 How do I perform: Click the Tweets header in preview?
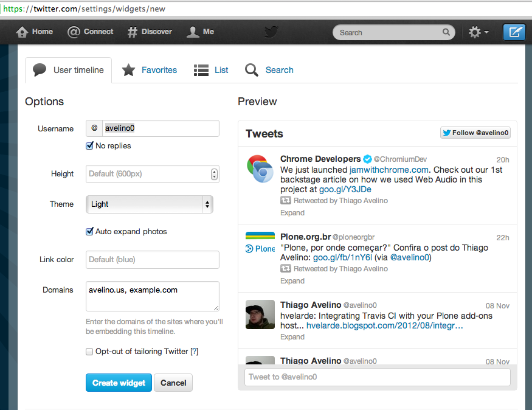point(264,134)
